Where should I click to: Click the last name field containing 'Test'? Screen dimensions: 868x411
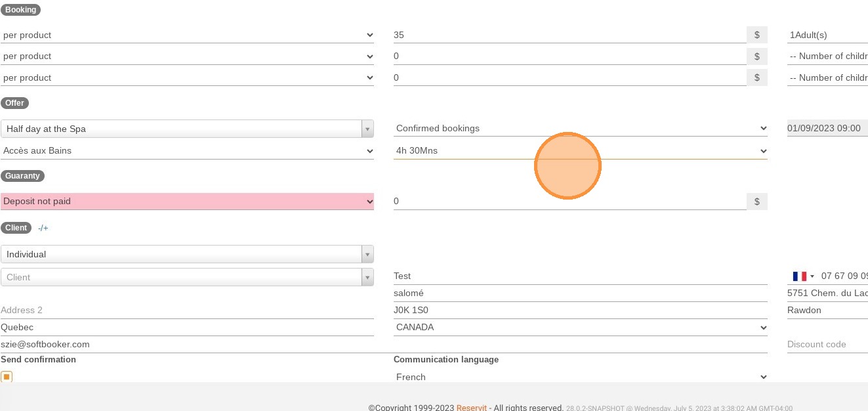point(581,276)
